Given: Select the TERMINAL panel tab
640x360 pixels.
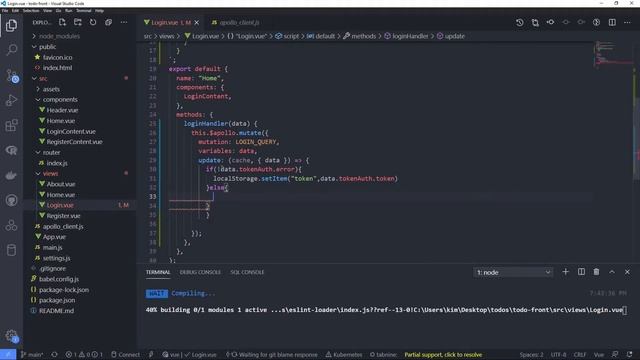Looking at the screenshot, I should point(158,272).
